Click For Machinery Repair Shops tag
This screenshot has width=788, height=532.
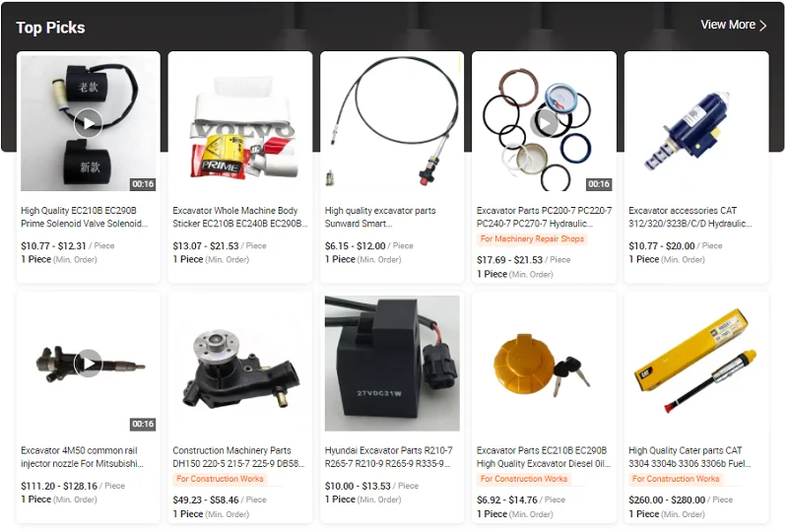[532, 238]
